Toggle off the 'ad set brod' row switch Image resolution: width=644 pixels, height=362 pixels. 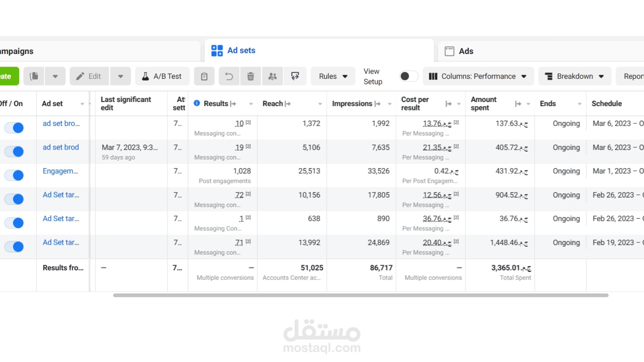click(14, 152)
